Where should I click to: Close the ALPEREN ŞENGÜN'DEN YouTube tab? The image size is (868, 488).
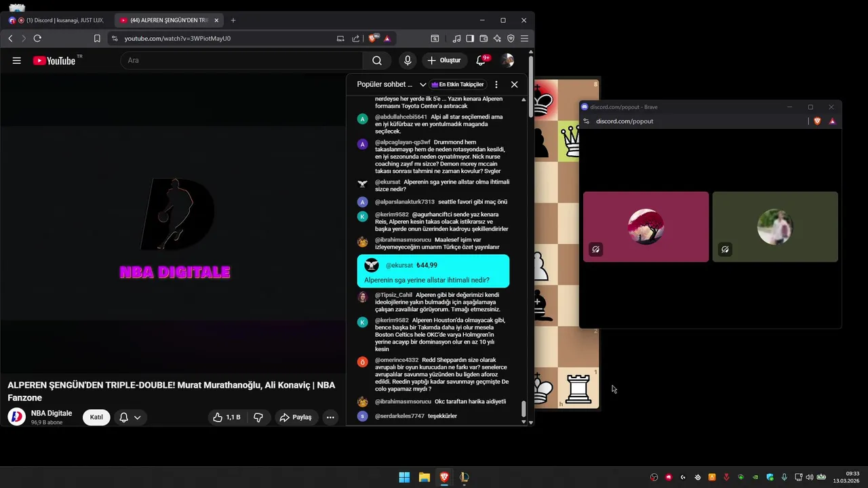tap(216, 20)
